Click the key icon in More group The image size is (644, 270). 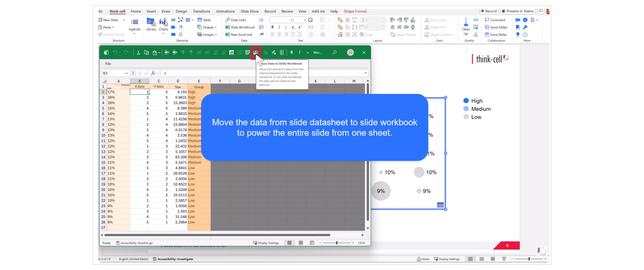tap(525, 27)
